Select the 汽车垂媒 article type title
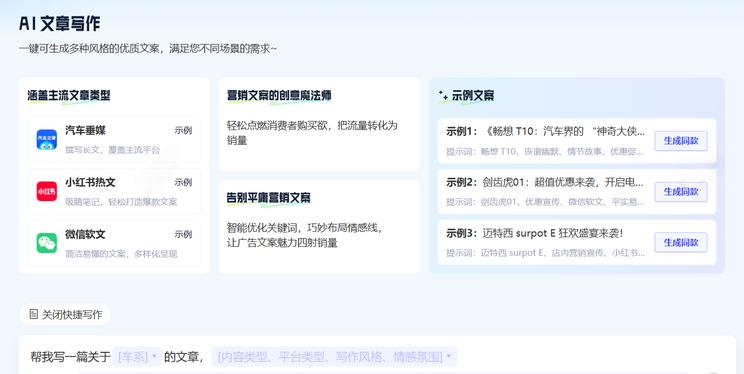The height and width of the screenshot is (374, 744). 85,130
